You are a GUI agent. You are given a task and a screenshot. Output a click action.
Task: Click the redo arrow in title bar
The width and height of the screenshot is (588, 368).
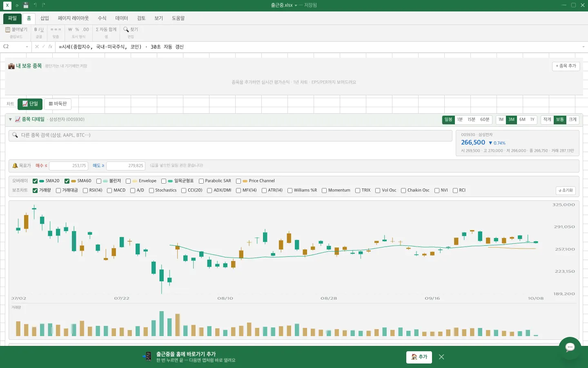point(43,5)
